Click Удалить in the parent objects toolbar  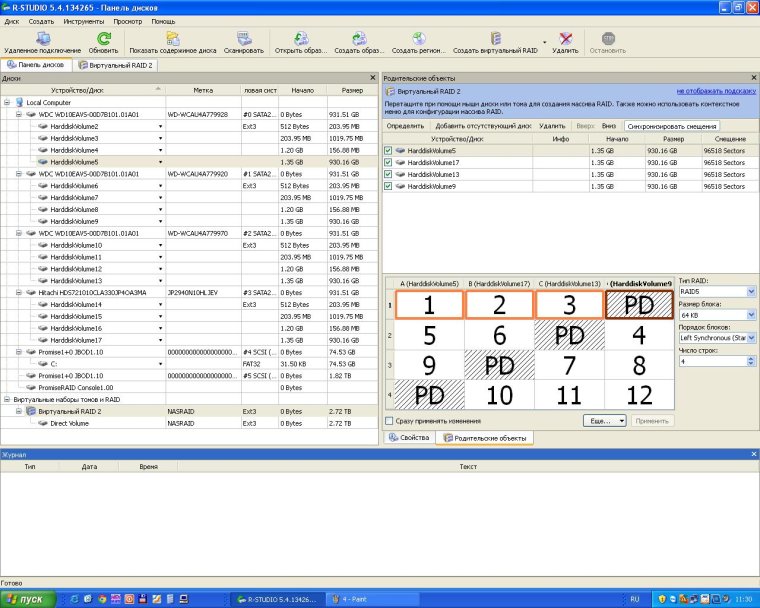point(552,126)
